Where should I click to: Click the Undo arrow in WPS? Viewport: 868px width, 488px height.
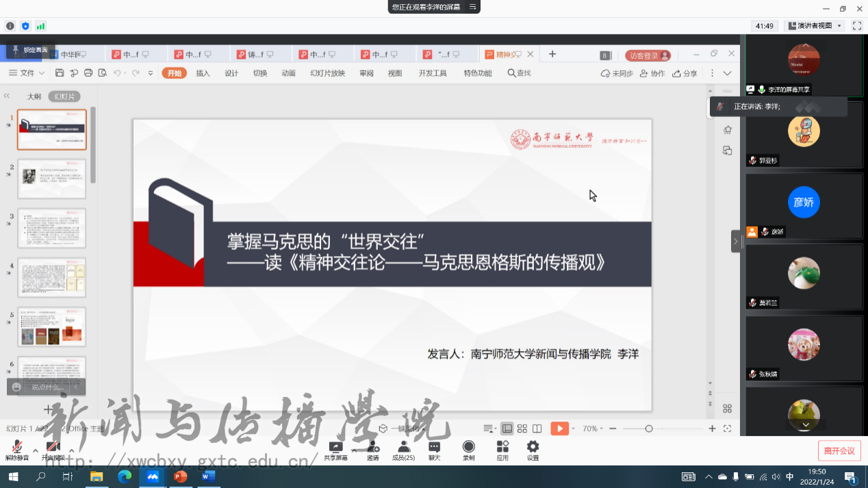click(x=117, y=73)
